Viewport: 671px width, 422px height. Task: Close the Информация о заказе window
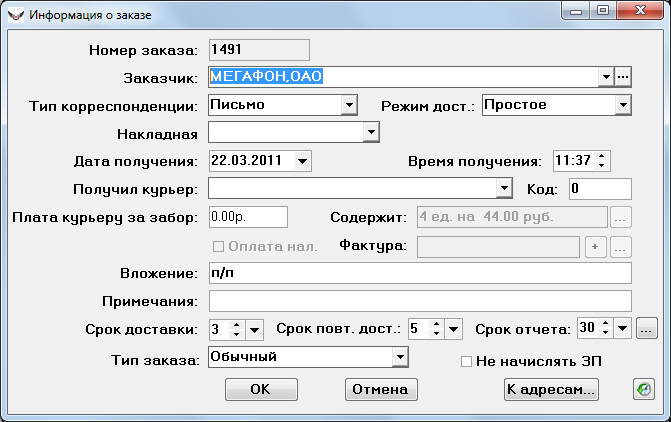[640, 10]
